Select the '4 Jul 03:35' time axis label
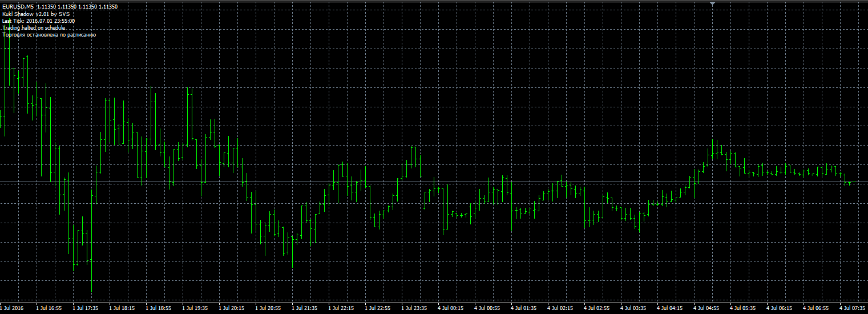This screenshot has width=868, height=314. 633,308
